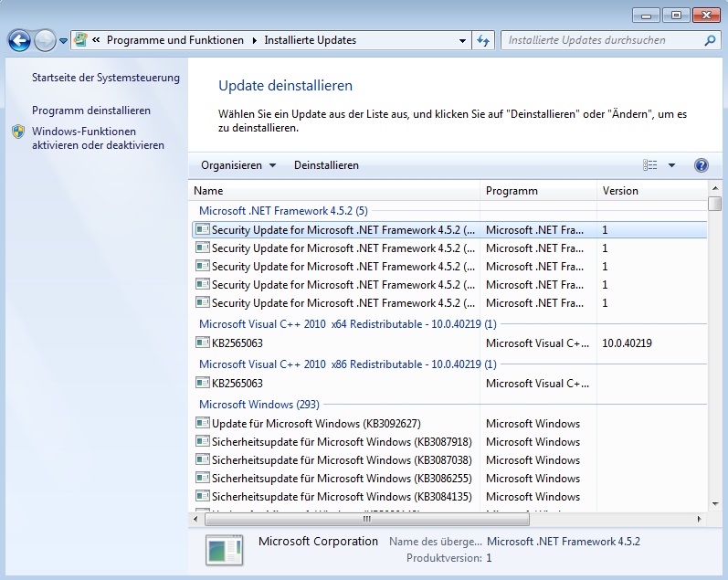The width and height of the screenshot is (728, 580).
Task: Collapse Visual C++ 2010 x64 Redistributable group
Action: pos(348,324)
